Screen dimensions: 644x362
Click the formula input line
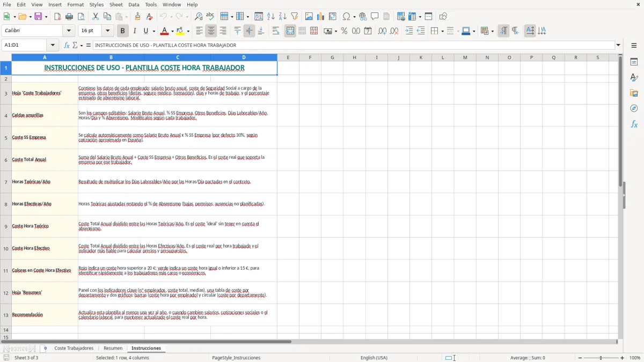coord(353,45)
